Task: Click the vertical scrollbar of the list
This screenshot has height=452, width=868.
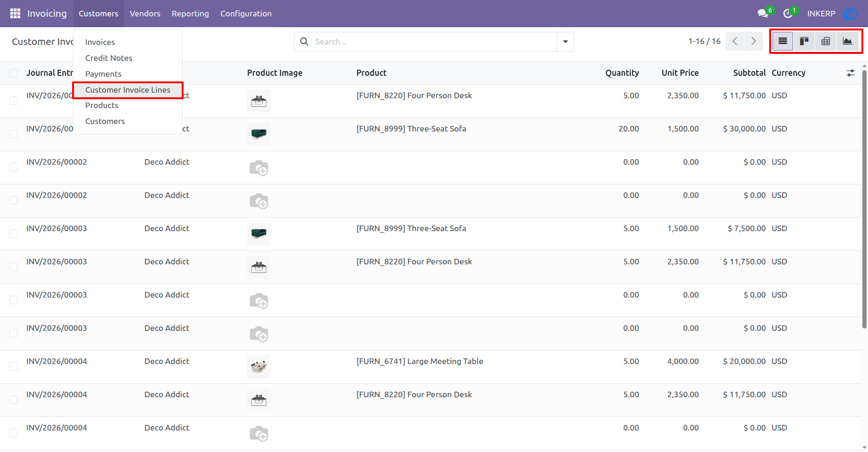Action: [864, 199]
